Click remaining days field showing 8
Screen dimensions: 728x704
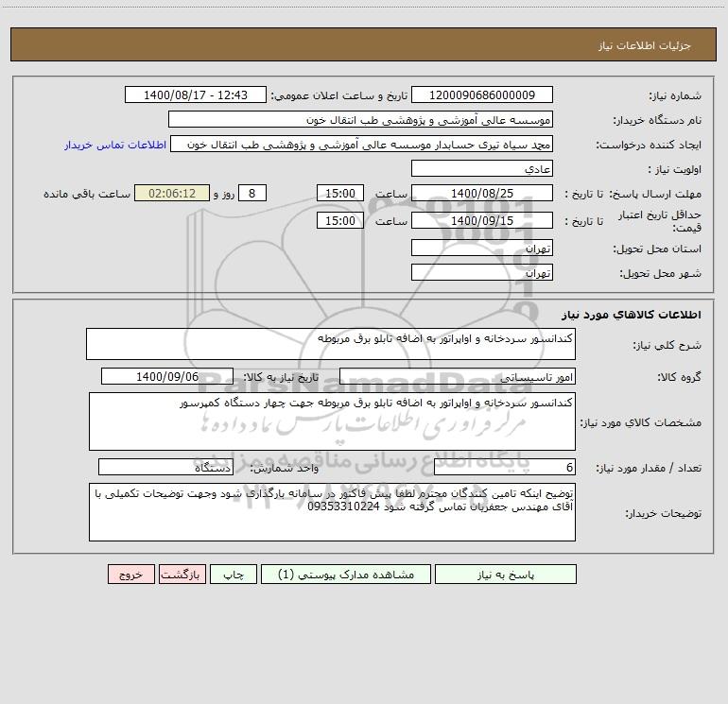point(252,193)
